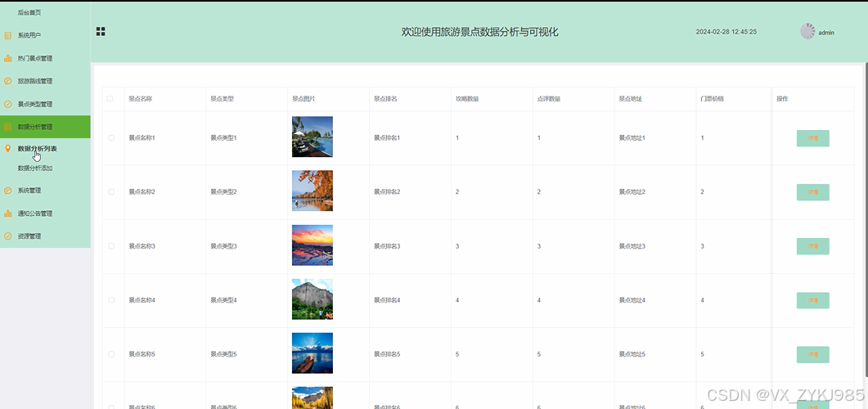Screen dimensions: 868x409
Task: Toggle the select-all checkbox in table header
Action: click(x=110, y=99)
